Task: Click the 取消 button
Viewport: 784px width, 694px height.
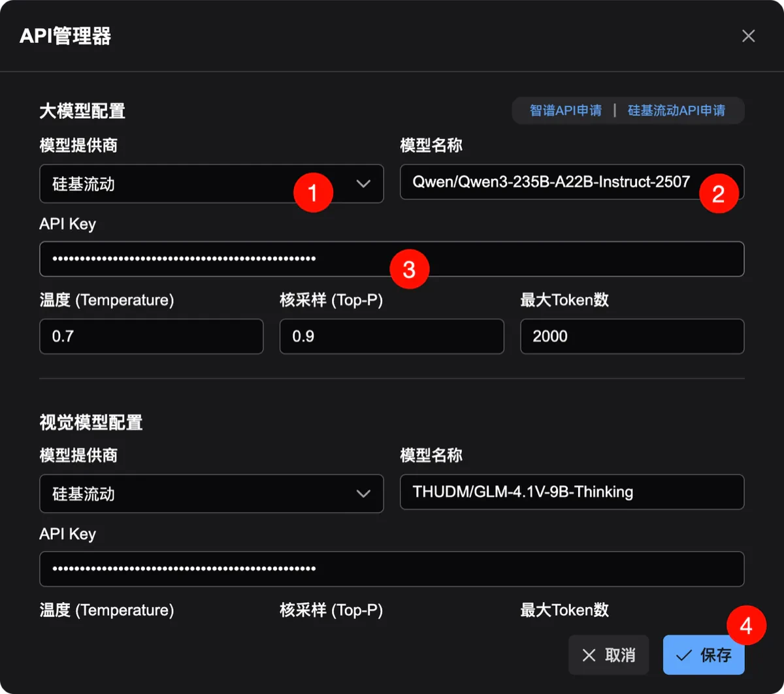Action: click(x=608, y=655)
